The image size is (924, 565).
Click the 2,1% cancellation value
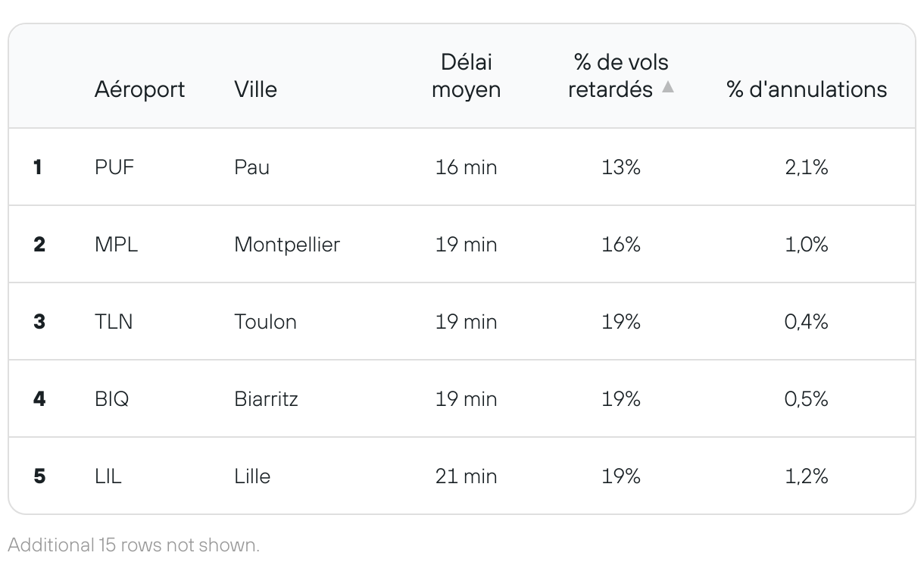(807, 167)
